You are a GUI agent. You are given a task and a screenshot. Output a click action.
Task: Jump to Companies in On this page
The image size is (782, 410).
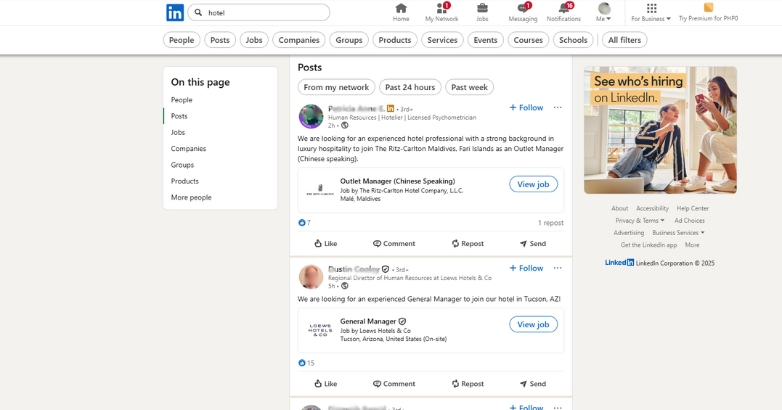[189, 149]
